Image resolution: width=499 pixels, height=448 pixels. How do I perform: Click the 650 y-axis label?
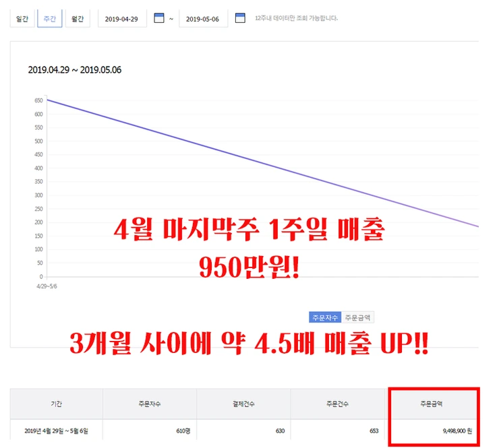click(x=38, y=100)
